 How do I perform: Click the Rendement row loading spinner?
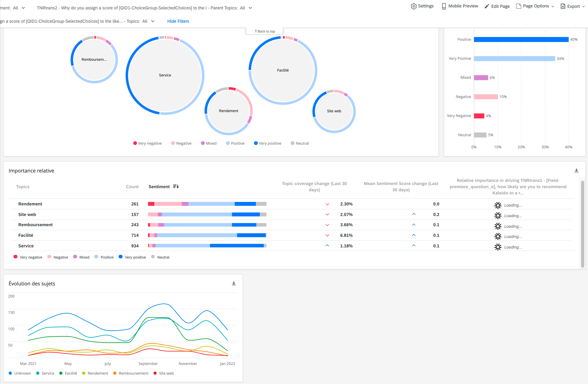(x=498, y=205)
